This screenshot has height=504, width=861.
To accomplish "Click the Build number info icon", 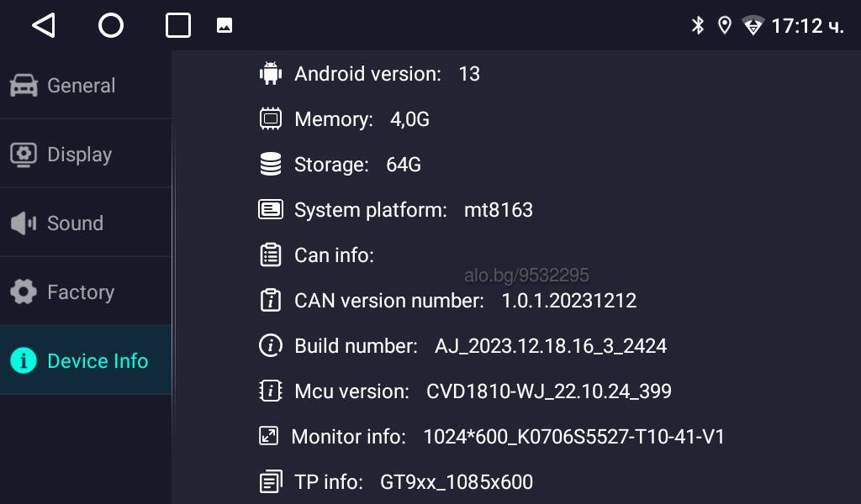I will click(271, 345).
